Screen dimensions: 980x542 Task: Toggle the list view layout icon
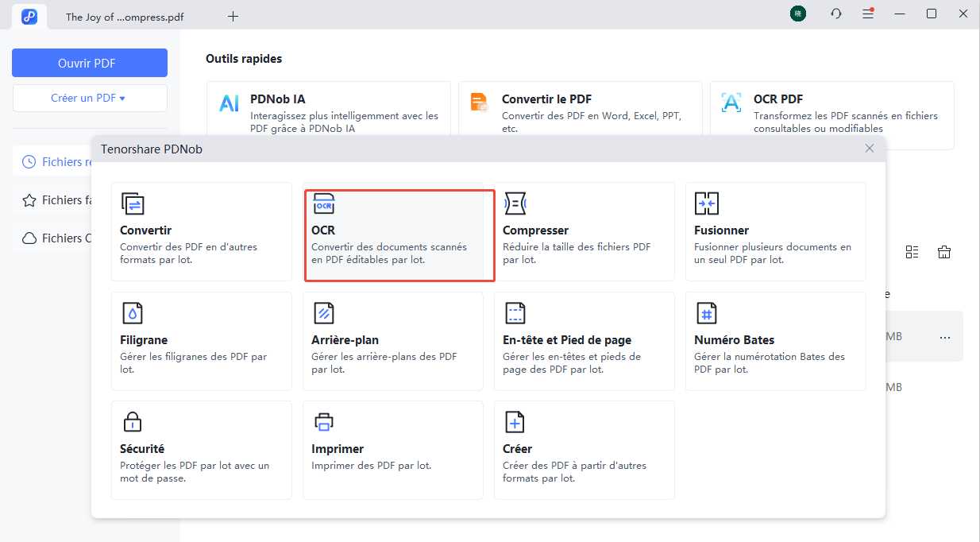pos(912,252)
